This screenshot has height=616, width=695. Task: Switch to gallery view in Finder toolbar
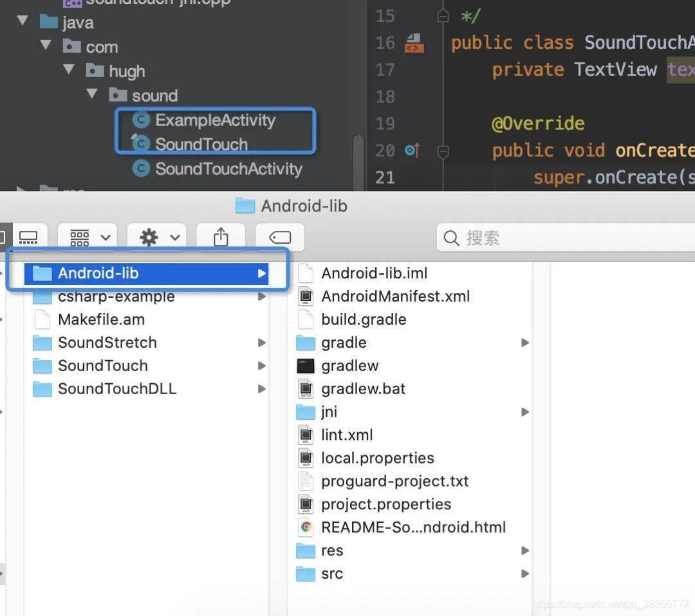(28, 237)
